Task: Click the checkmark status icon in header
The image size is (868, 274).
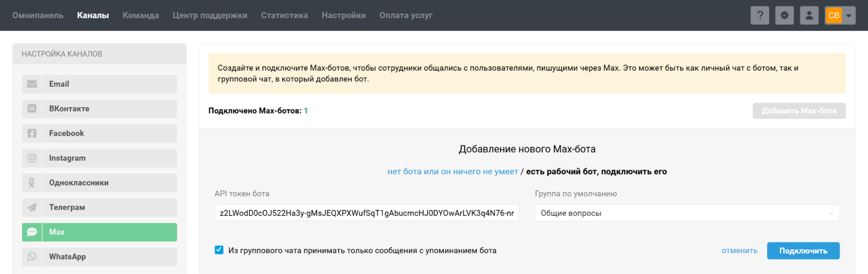Action: (x=784, y=15)
